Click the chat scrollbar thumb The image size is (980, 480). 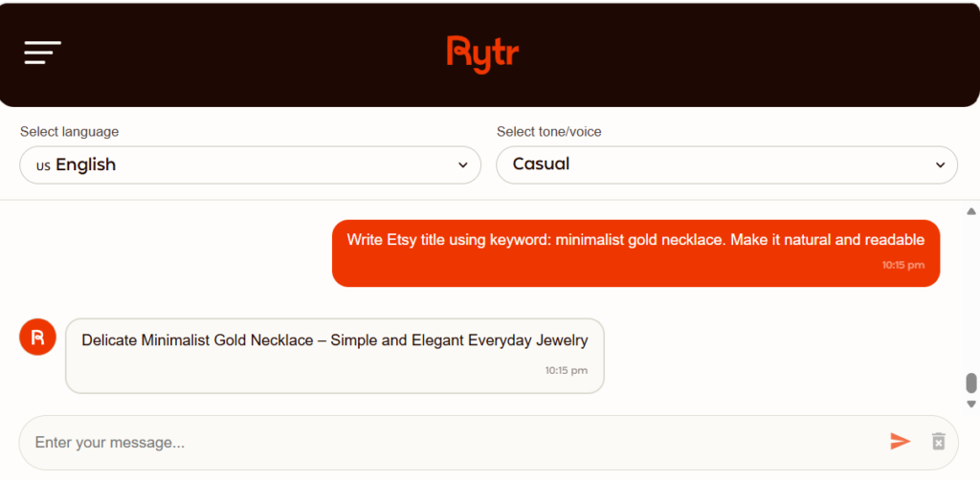coord(971,383)
